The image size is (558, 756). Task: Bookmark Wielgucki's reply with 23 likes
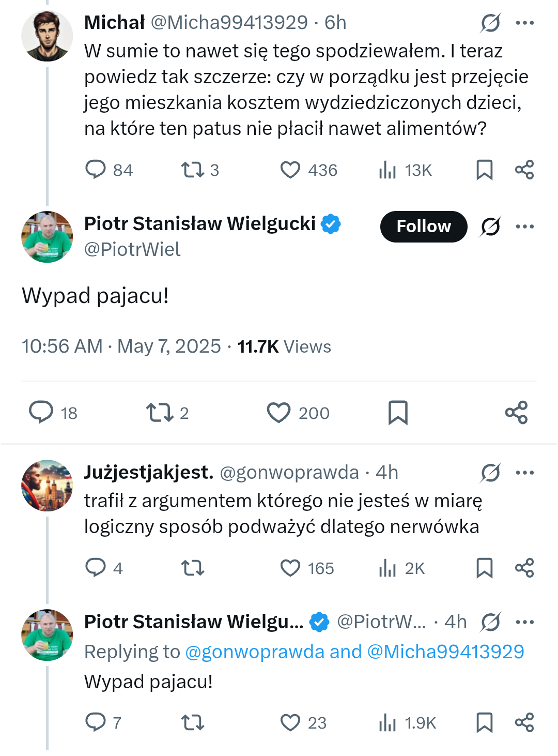pyautogui.click(x=484, y=722)
